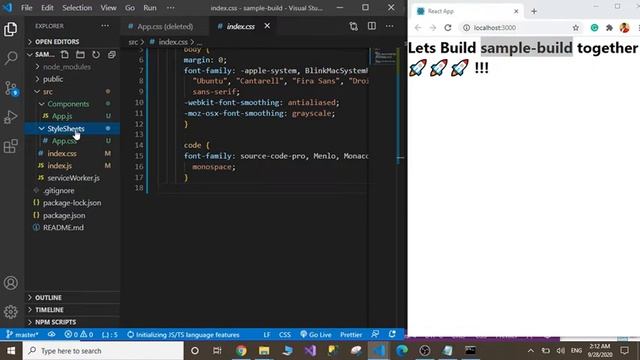Click the Synchronize Changes cloud icon
This screenshot has width=640, height=360.
coord(51,334)
